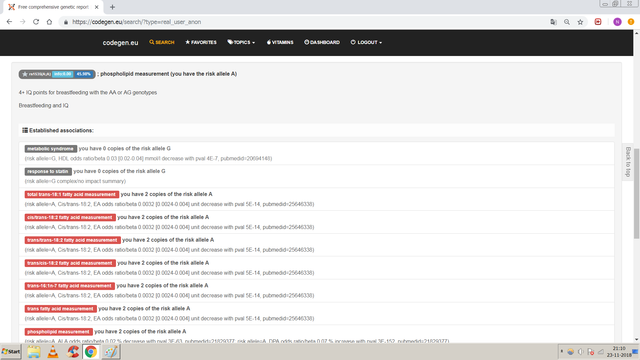Open the orange Chrome menu button

[631, 22]
